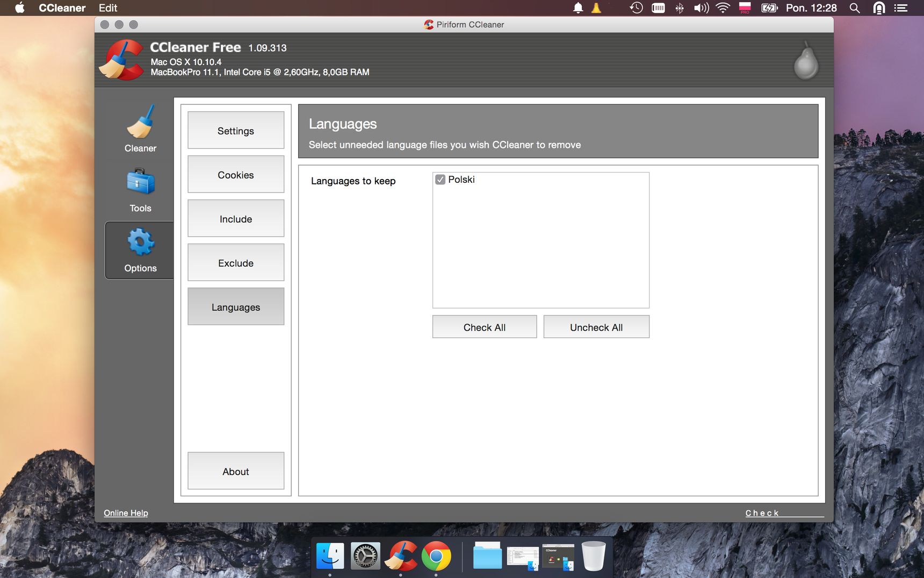Uncheck the Polski language checkbox
The width and height of the screenshot is (924, 578).
(x=441, y=180)
